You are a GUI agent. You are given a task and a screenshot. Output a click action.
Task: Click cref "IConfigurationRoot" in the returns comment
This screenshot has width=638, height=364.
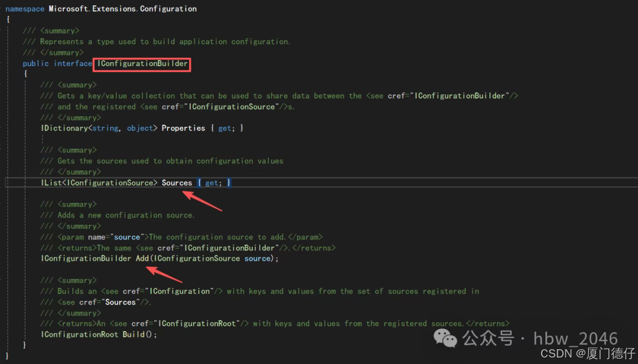click(x=197, y=323)
